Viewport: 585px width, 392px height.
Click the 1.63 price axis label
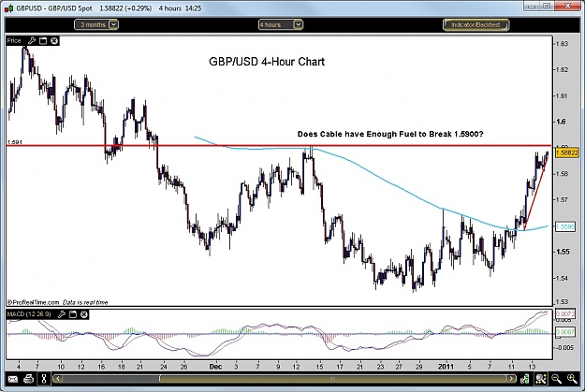562,44
